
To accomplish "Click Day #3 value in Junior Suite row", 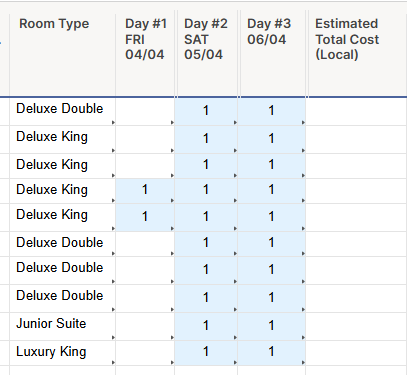I will pos(271,325).
